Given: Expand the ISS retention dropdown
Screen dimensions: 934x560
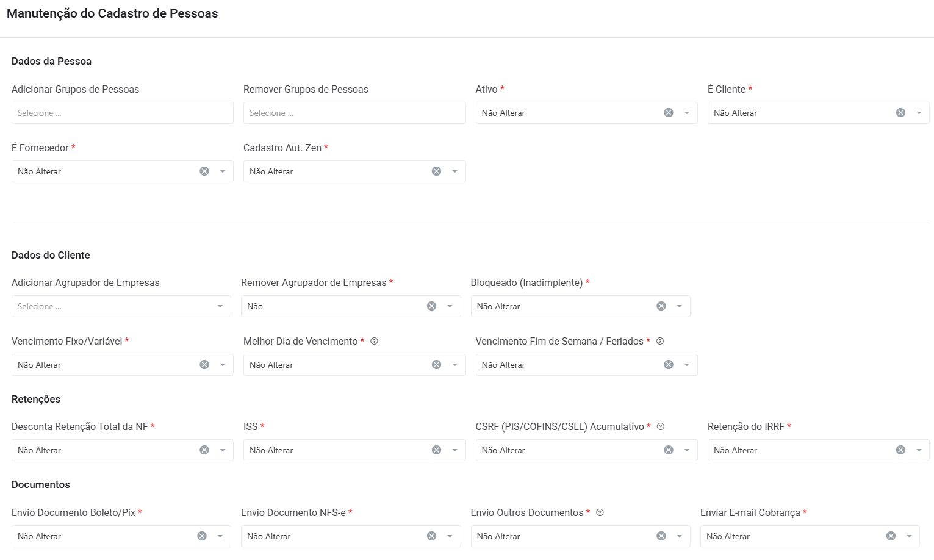Looking at the screenshot, I should click(x=454, y=450).
